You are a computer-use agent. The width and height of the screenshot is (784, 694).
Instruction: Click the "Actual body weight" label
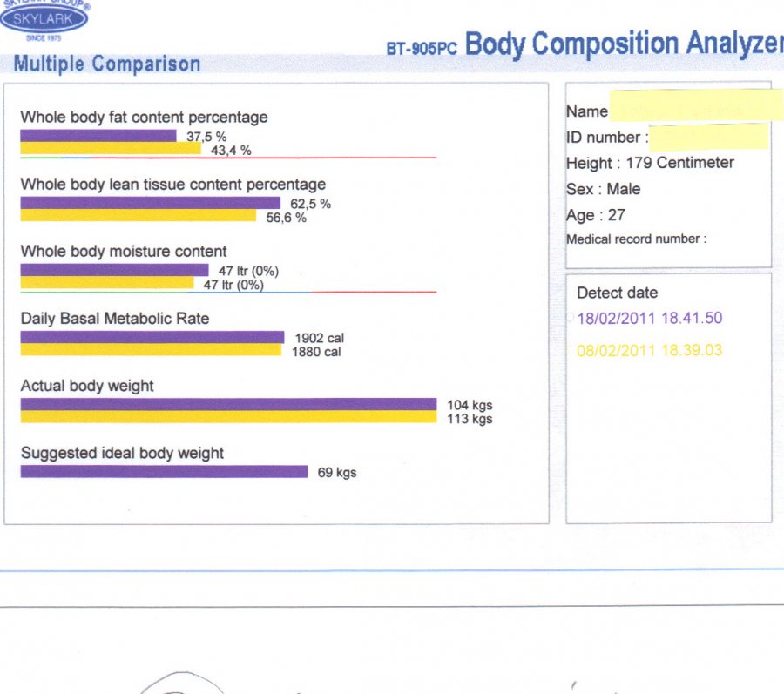coord(87,386)
